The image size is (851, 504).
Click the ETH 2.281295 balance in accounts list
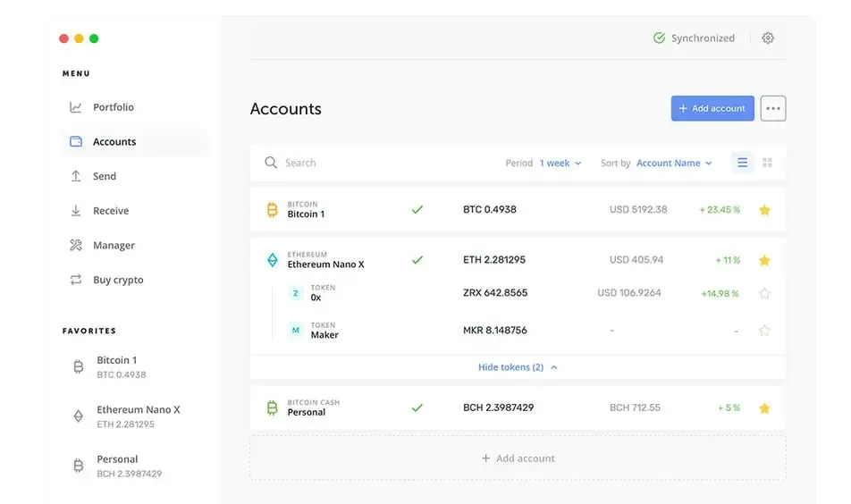pos(493,260)
